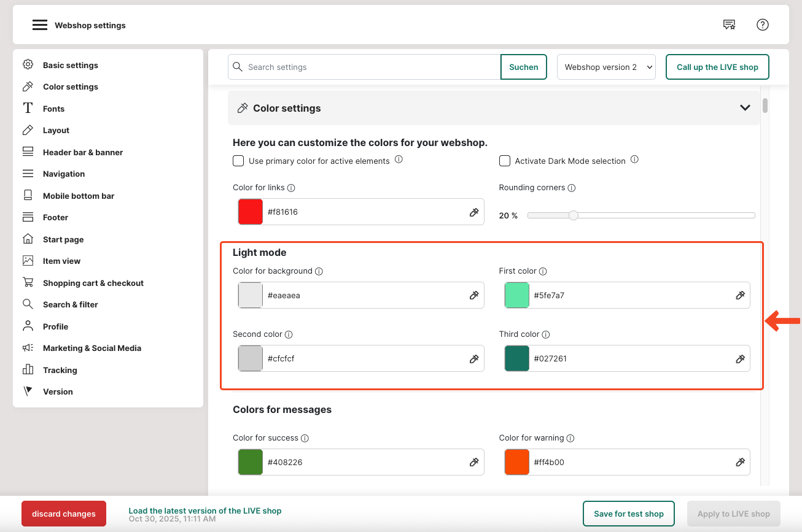
Task: Open the hamburger menu icon
Action: tap(40, 25)
